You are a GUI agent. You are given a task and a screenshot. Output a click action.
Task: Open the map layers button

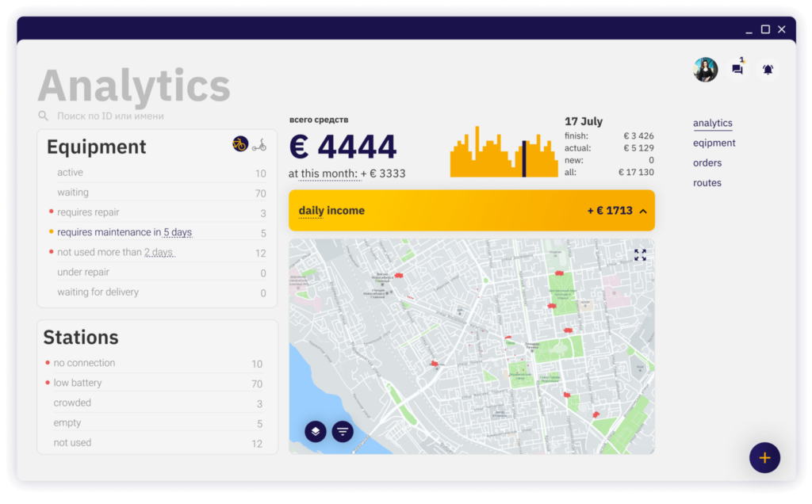316,431
